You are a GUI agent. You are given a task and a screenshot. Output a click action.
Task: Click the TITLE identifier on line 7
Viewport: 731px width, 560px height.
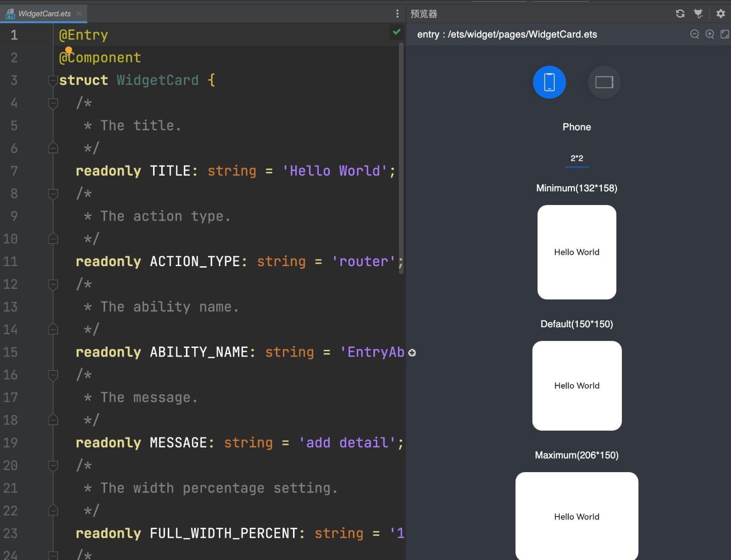170,171
